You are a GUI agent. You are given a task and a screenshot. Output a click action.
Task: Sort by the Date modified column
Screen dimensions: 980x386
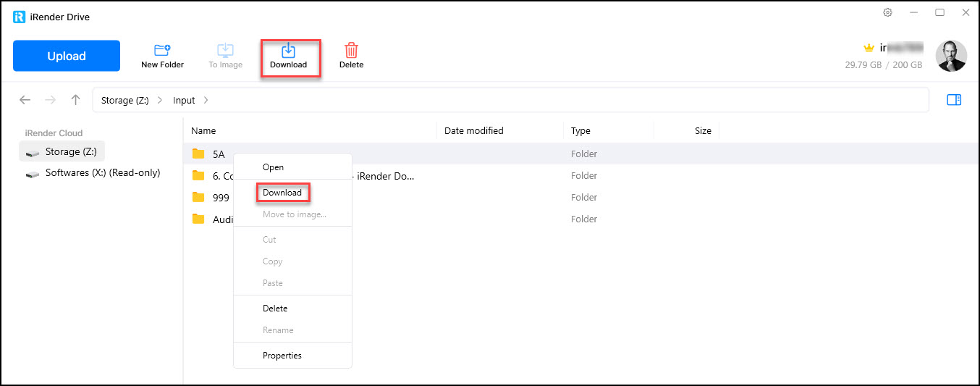[x=473, y=131]
